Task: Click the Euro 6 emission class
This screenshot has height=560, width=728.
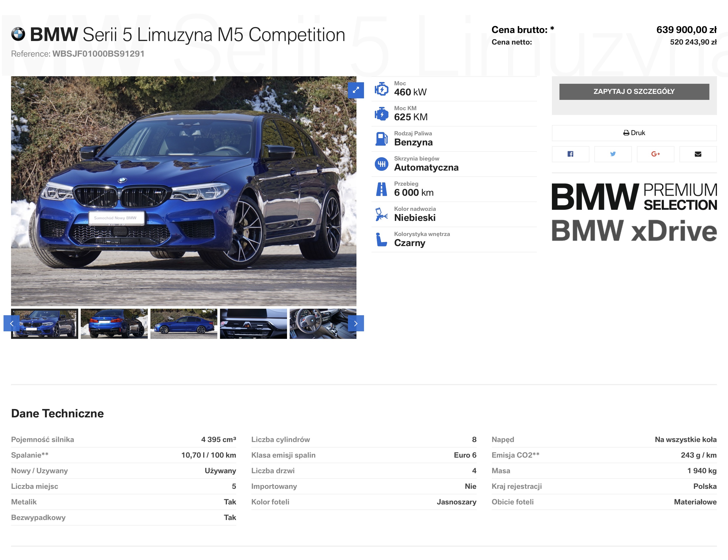Action: 465,455
